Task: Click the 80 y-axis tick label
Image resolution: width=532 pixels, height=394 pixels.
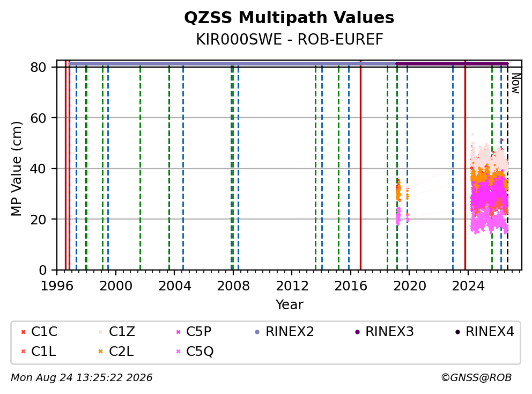Action: (38, 67)
